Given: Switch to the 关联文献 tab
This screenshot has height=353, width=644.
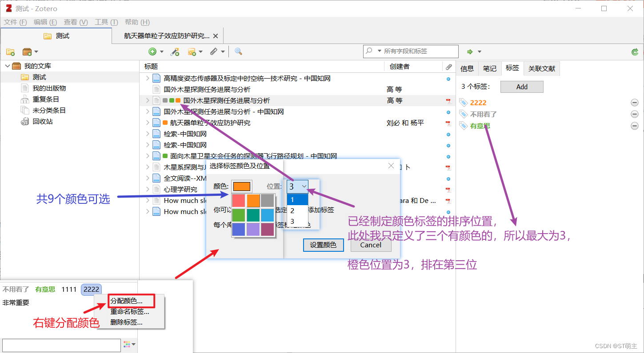Looking at the screenshot, I should coord(541,68).
